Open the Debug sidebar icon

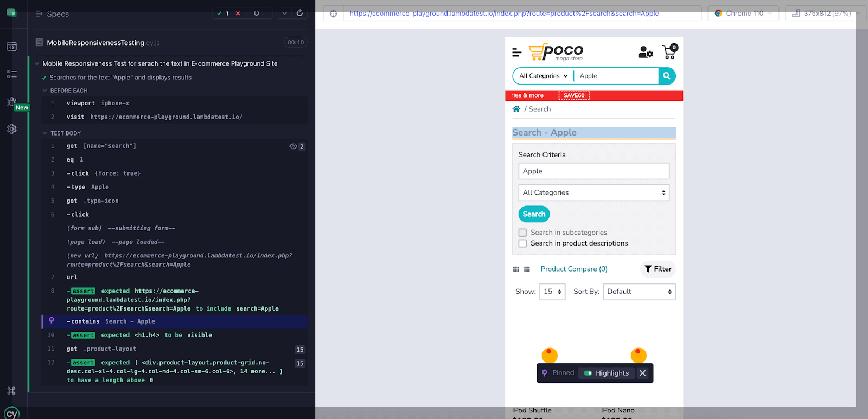tap(11, 101)
